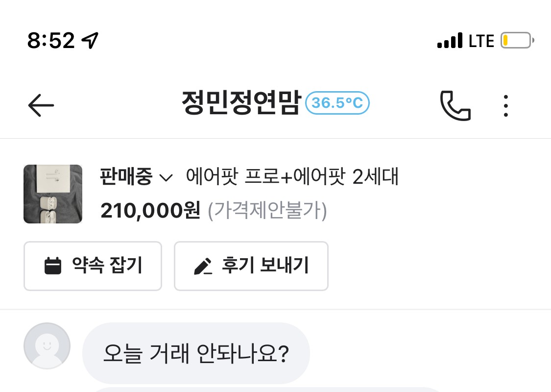Viewport: 551px width, 392px height.
Task: Tap the gray default profile avatar
Action: (x=47, y=345)
